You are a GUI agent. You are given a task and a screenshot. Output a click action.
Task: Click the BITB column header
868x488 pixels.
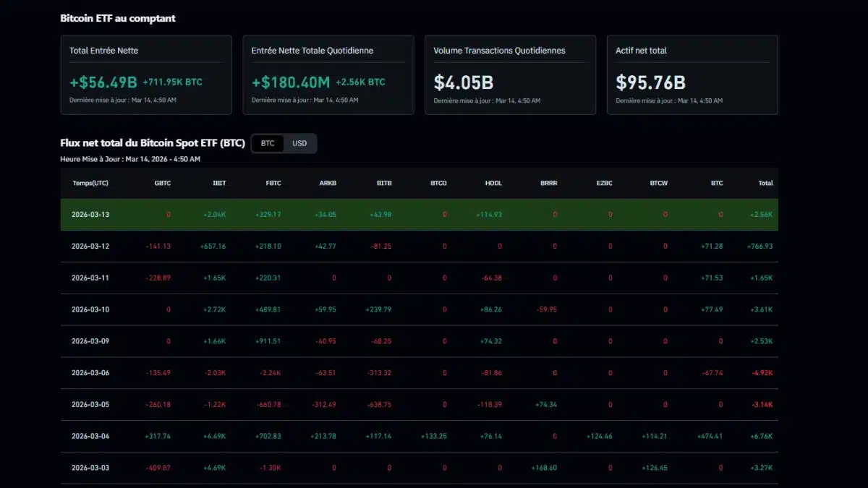383,183
